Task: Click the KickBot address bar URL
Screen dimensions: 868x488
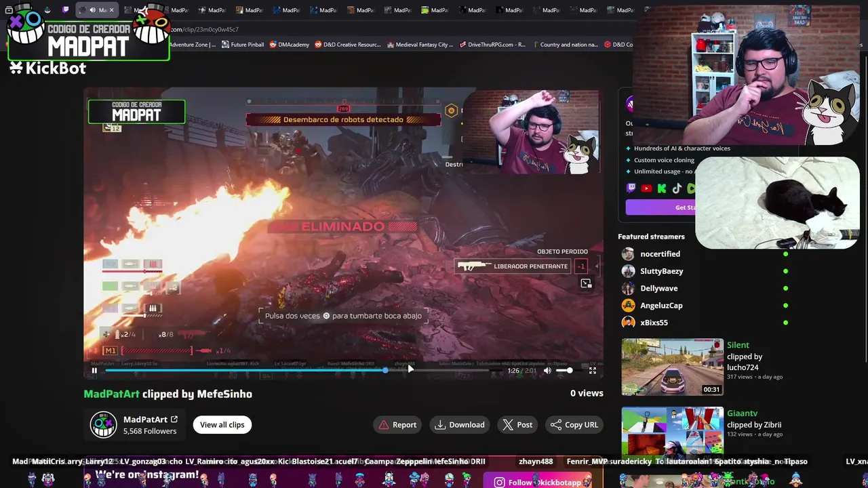Action: pyautogui.click(x=203, y=30)
